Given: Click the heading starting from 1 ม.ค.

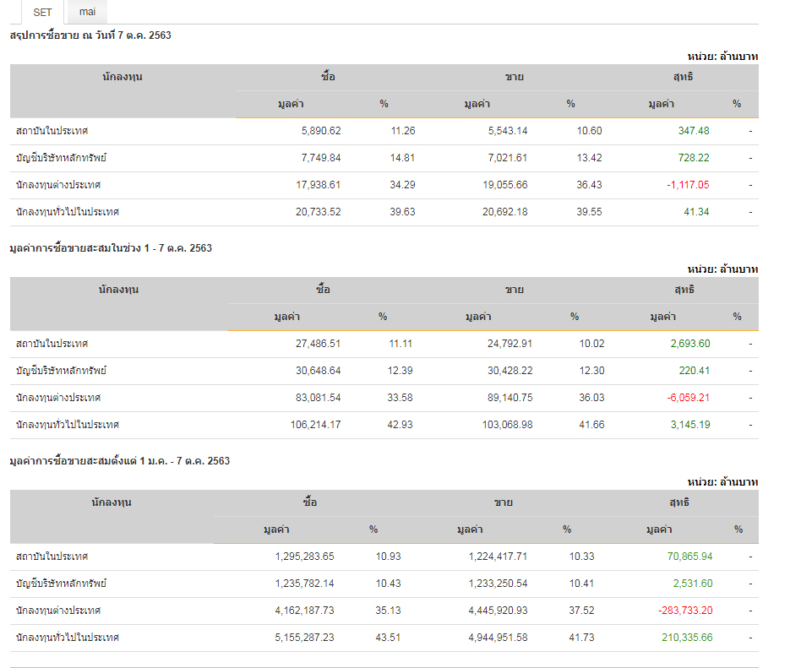Looking at the screenshot, I should 119,460.
